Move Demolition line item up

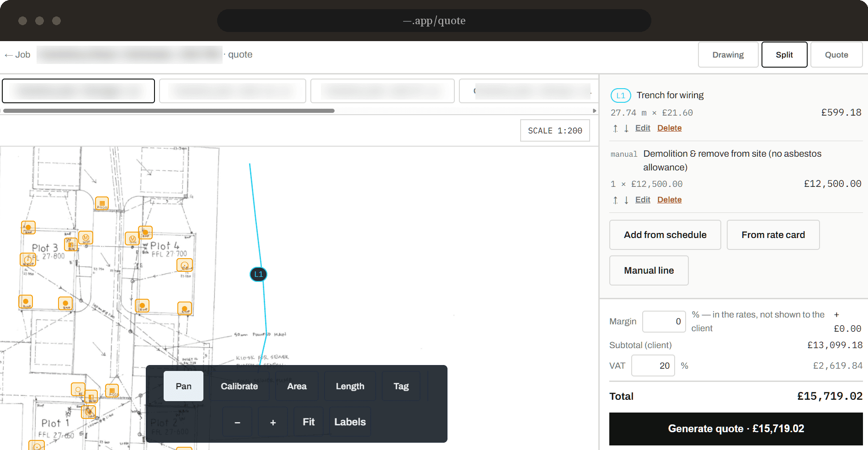(x=615, y=200)
